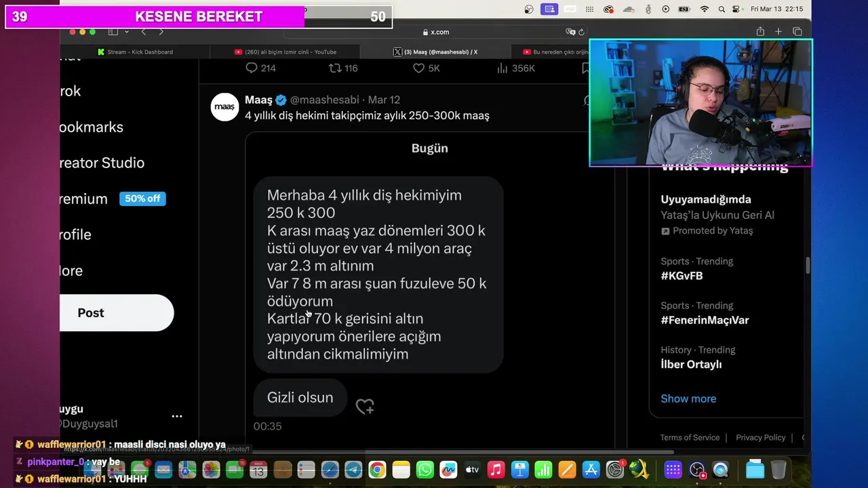Open WhatsApp from the dock

(425, 470)
